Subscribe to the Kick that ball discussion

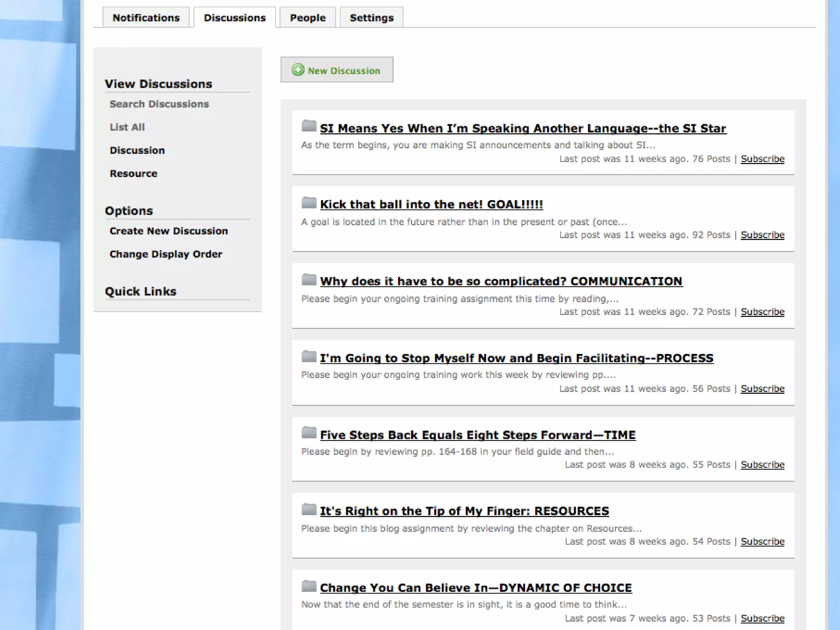click(x=762, y=235)
